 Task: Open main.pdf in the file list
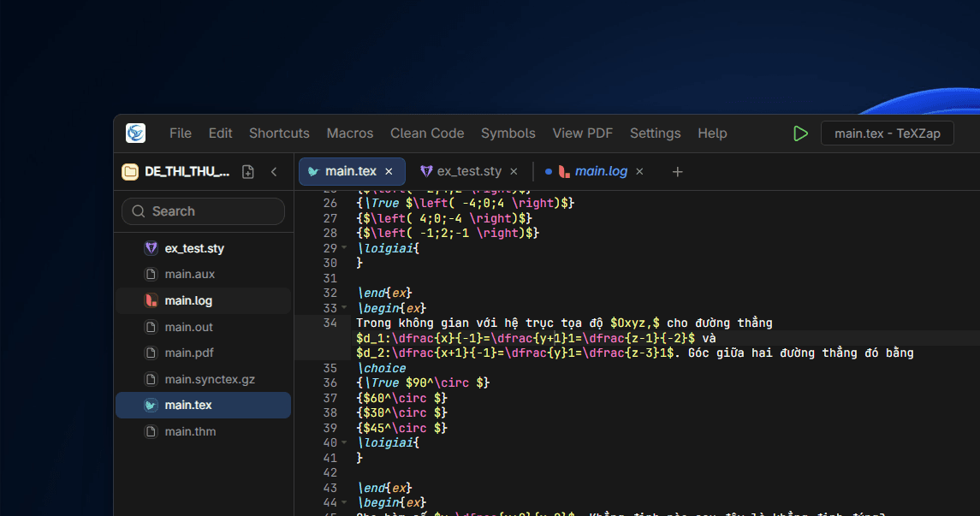pyautogui.click(x=203, y=353)
